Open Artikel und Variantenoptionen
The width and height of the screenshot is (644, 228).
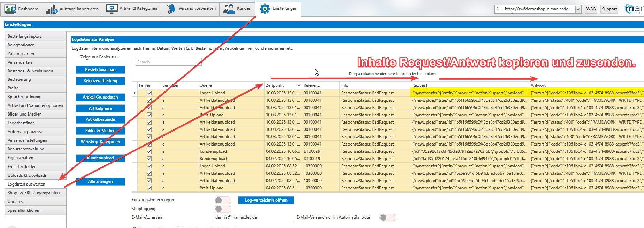tap(36, 105)
